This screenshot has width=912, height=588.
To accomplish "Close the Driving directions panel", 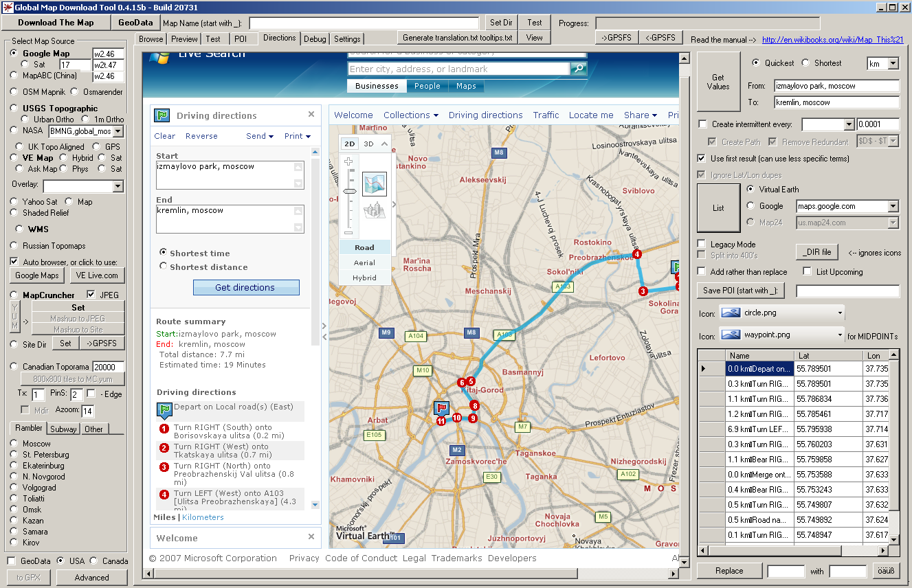I will [x=311, y=115].
